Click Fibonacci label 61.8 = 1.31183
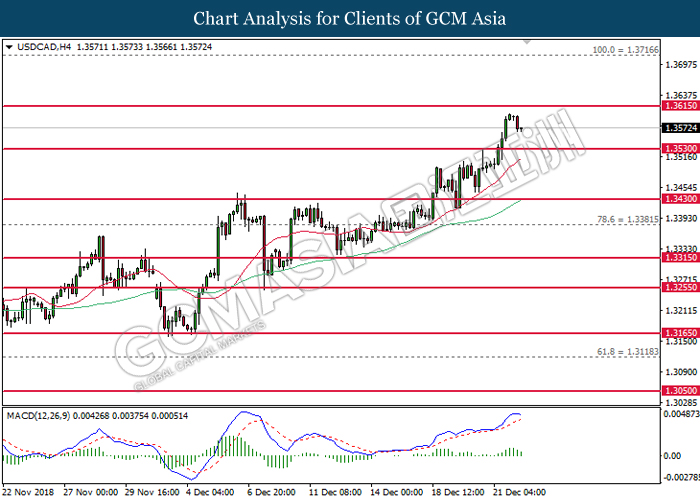 pyautogui.click(x=628, y=352)
